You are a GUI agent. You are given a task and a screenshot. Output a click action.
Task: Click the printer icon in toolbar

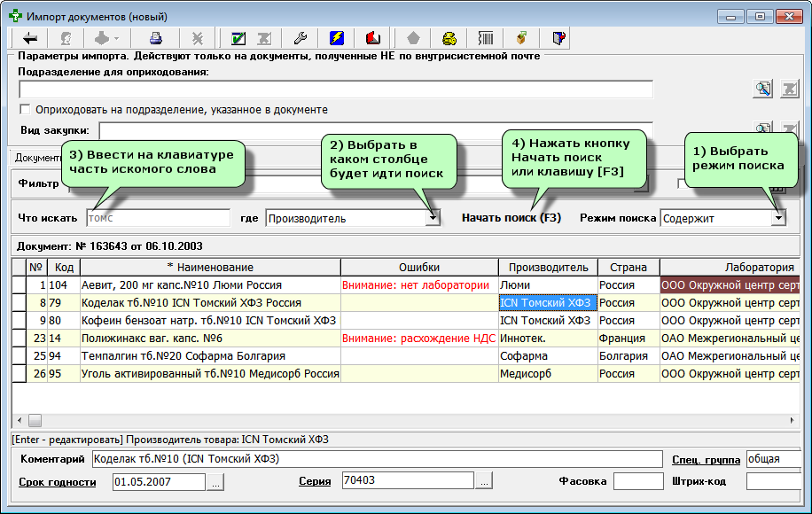coord(155,38)
